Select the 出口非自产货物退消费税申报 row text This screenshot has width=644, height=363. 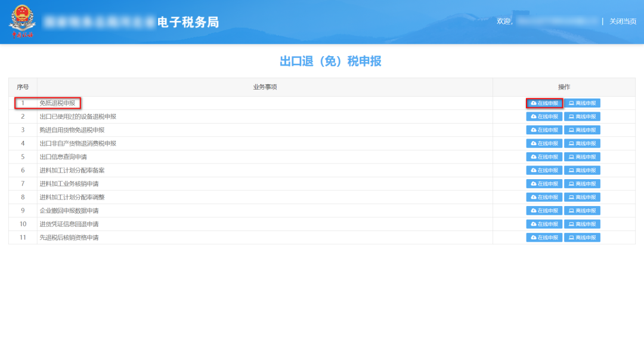[78, 143]
